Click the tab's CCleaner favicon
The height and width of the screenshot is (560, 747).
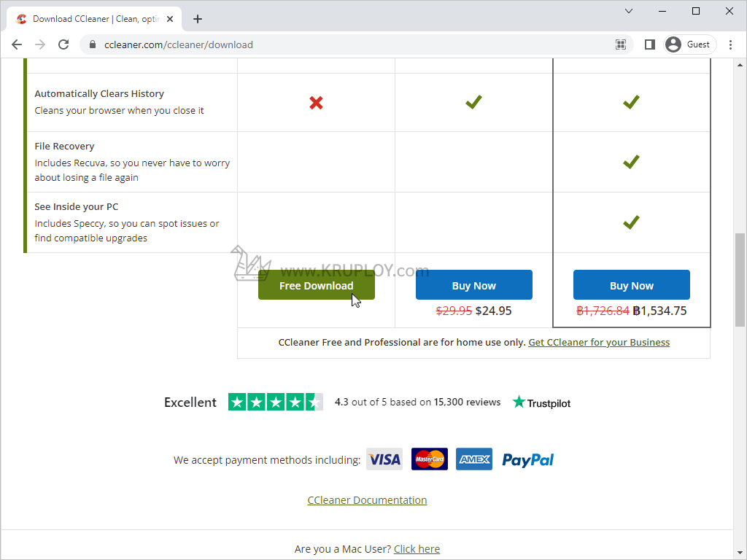[21, 19]
